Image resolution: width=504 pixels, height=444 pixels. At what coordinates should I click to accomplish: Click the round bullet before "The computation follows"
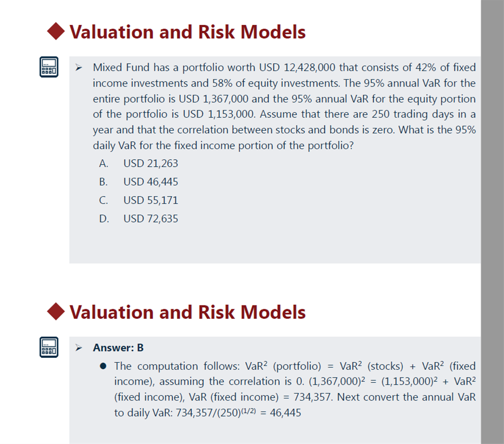(103, 367)
